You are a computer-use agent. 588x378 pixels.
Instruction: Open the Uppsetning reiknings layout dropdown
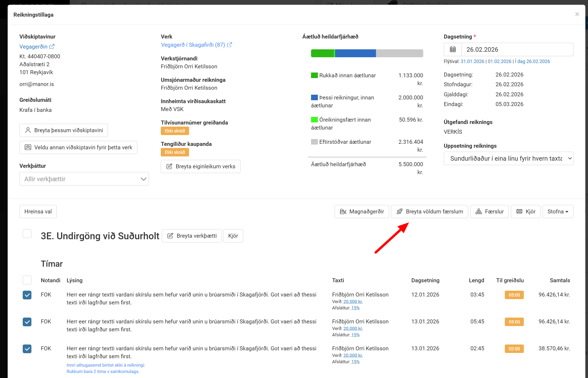(508, 159)
